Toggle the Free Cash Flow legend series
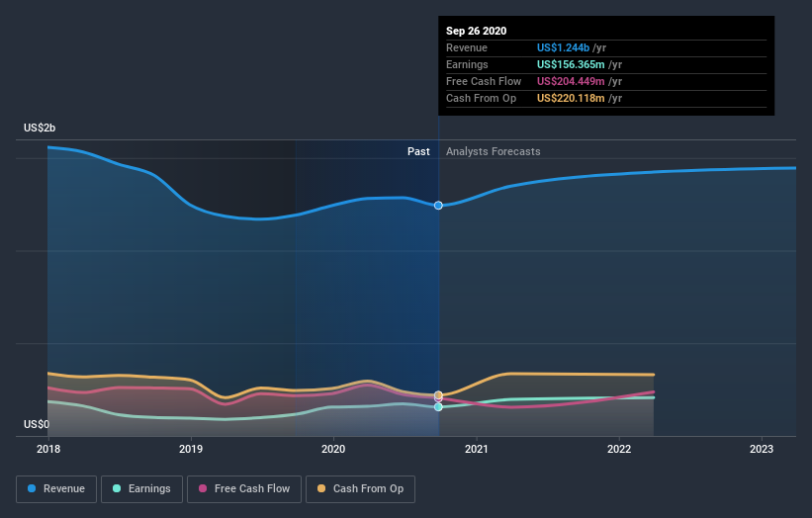This screenshot has width=812, height=518. (x=244, y=489)
